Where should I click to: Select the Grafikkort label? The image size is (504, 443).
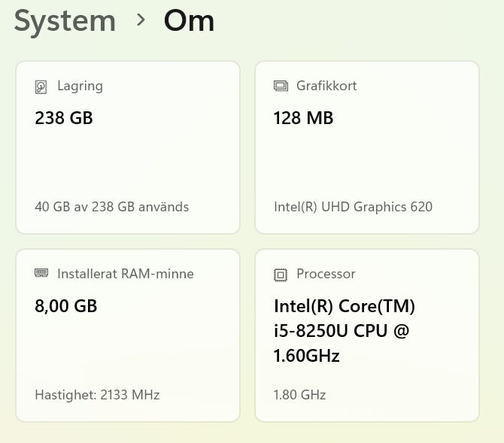pos(326,86)
